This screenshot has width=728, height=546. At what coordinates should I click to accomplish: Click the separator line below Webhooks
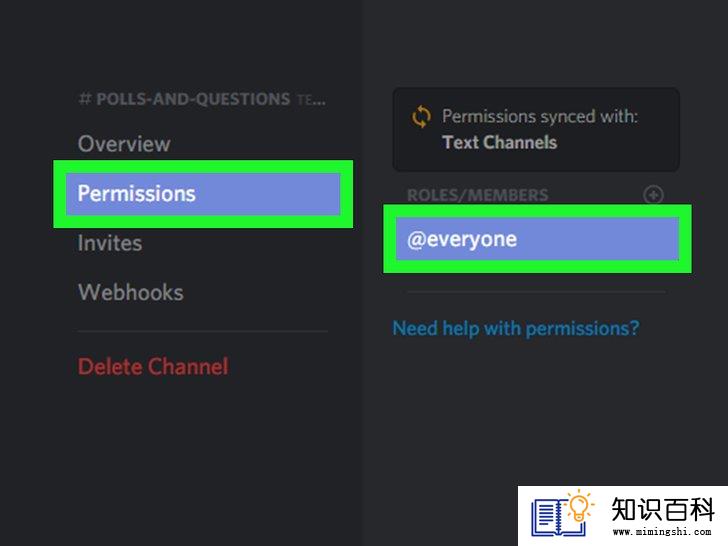coord(203,331)
